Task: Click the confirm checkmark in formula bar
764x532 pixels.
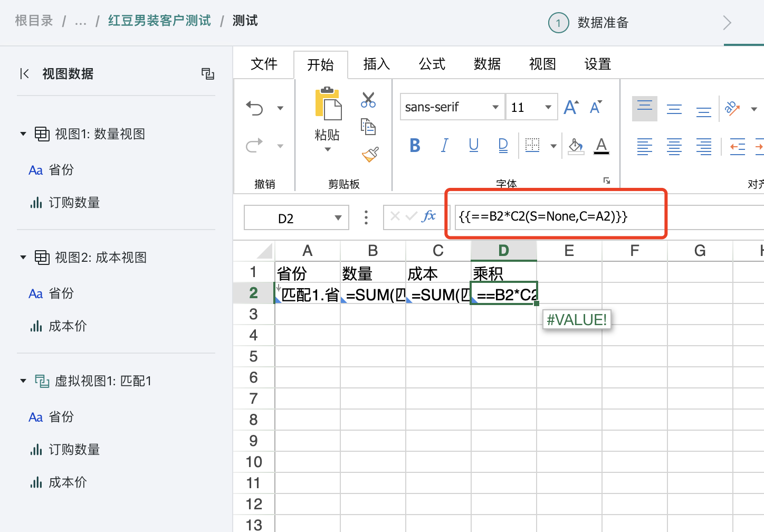Action: pyautogui.click(x=411, y=216)
